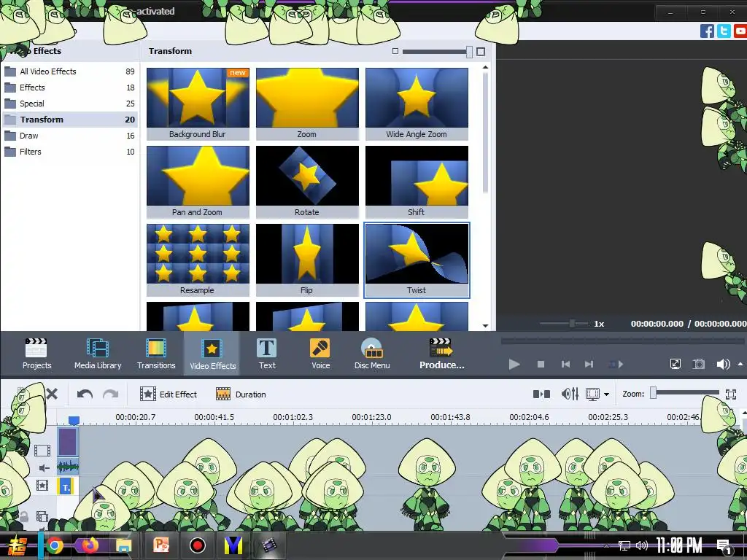Viewport: 747px width, 560px height.
Task: Toggle fullscreen preview icon
Action: click(x=675, y=365)
